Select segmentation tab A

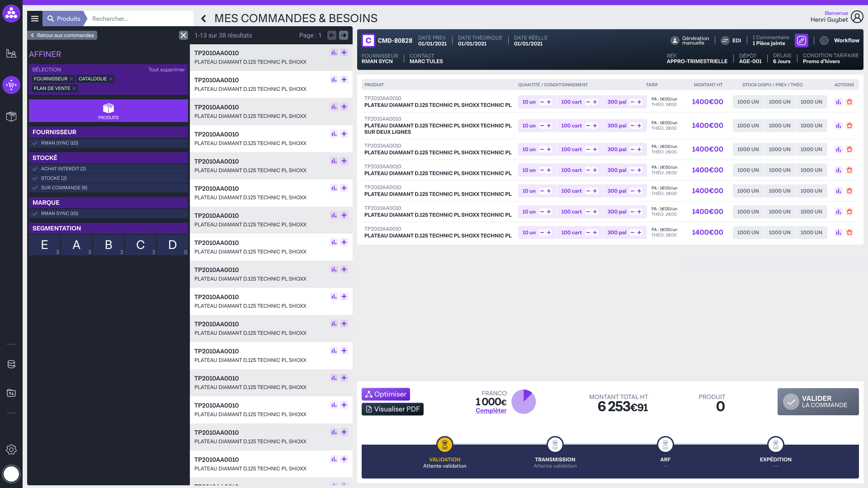point(76,245)
